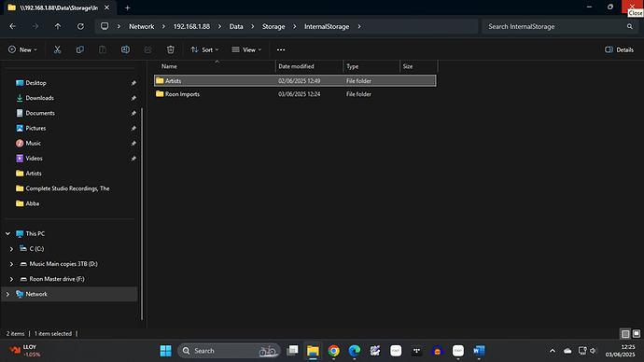The height and width of the screenshot is (362, 644).
Task: Select the Artists folder row
Action: (x=295, y=81)
